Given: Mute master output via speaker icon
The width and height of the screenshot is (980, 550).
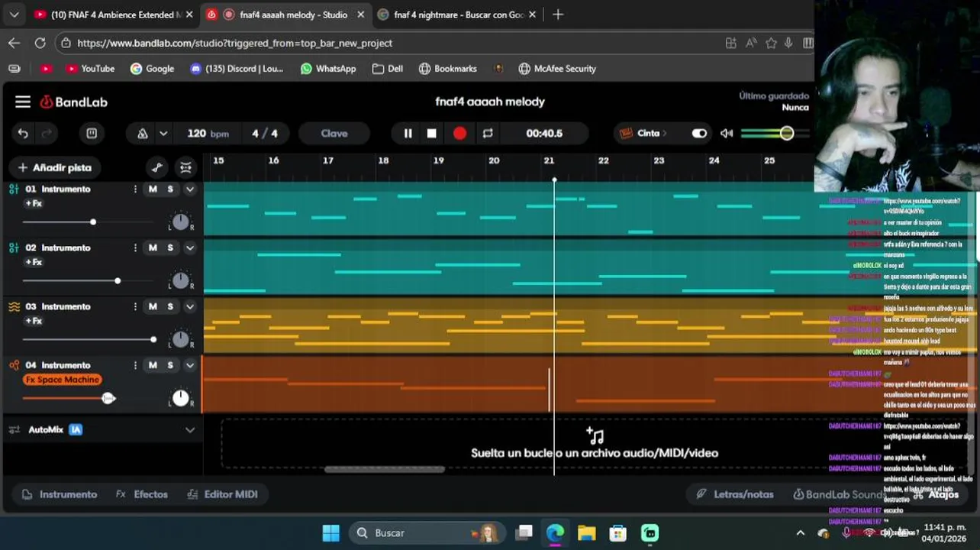Looking at the screenshot, I should [x=727, y=134].
